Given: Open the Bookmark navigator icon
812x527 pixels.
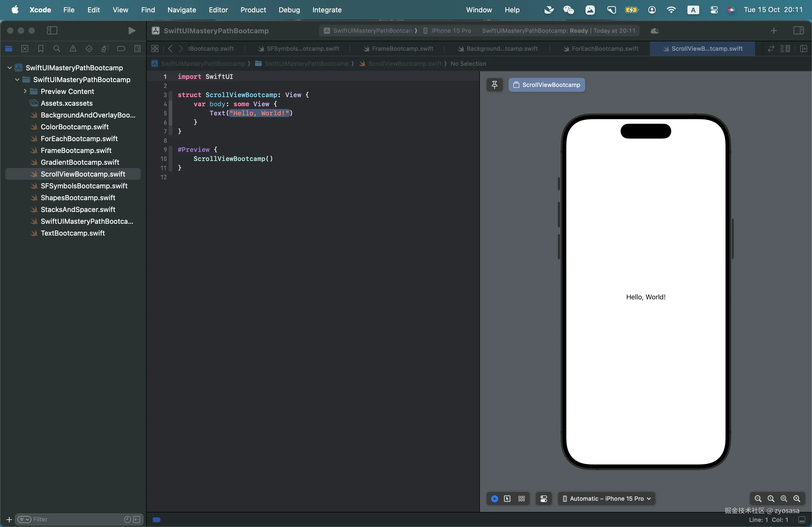Looking at the screenshot, I should point(41,49).
